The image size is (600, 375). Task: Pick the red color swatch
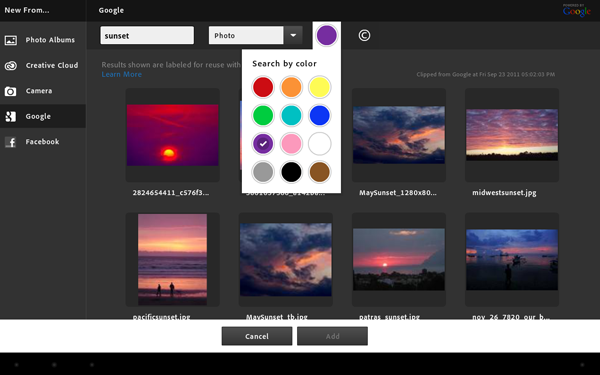click(x=263, y=87)
